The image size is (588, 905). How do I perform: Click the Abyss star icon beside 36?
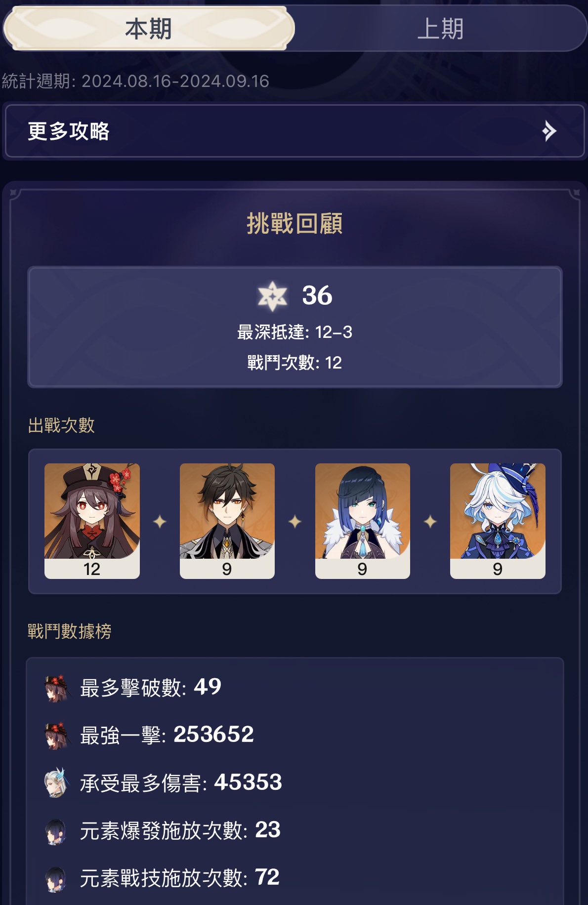coord(272,296)
